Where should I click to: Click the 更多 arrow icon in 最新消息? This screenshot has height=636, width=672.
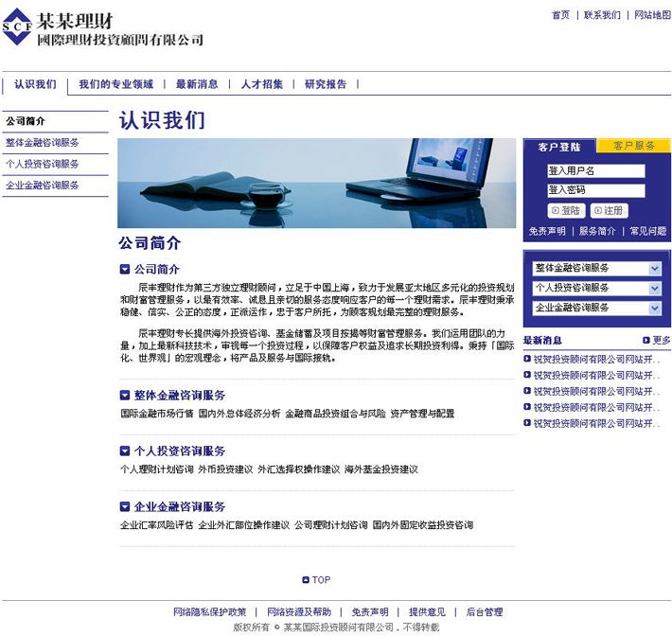(646, 341)
